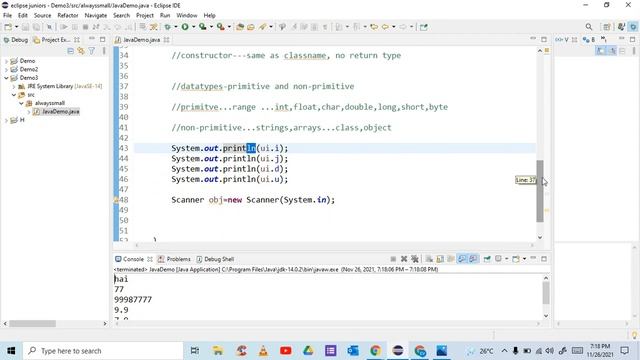
Task: Click the Project Explorer horizontal scrollbar thumb
Action: click(33, 324)
